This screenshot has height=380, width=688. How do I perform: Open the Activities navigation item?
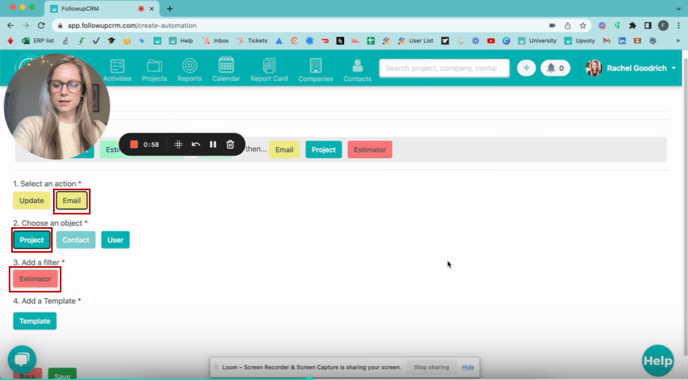[117, 71]
